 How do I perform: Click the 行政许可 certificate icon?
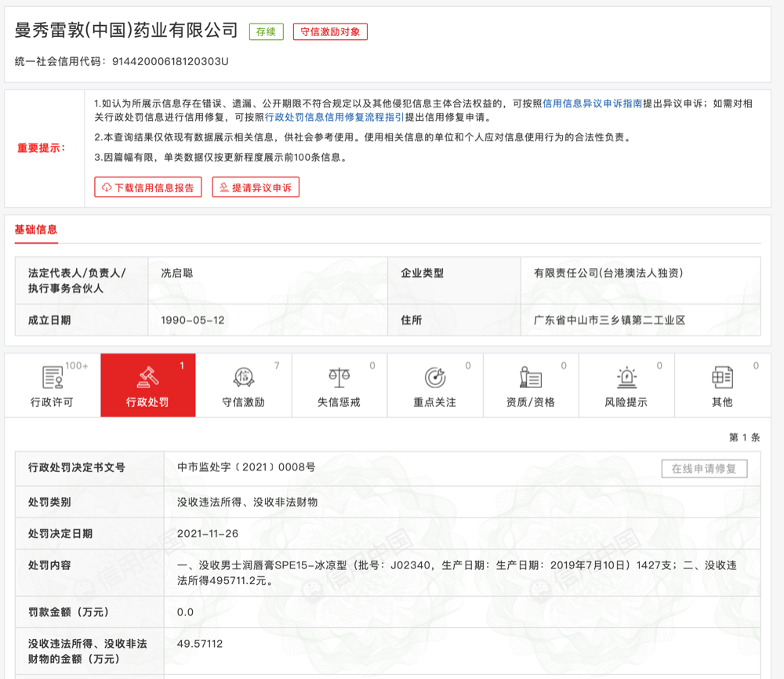coord(53,378)
